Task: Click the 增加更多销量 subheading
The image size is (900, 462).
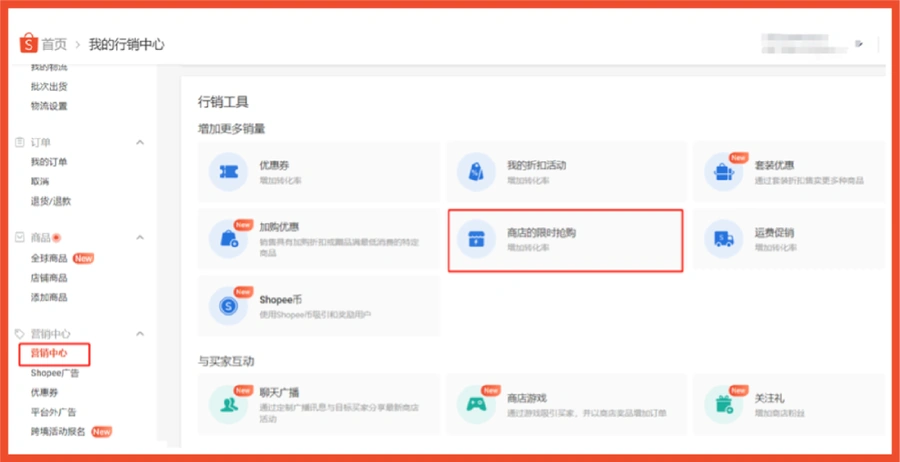Action: point(231,129)
